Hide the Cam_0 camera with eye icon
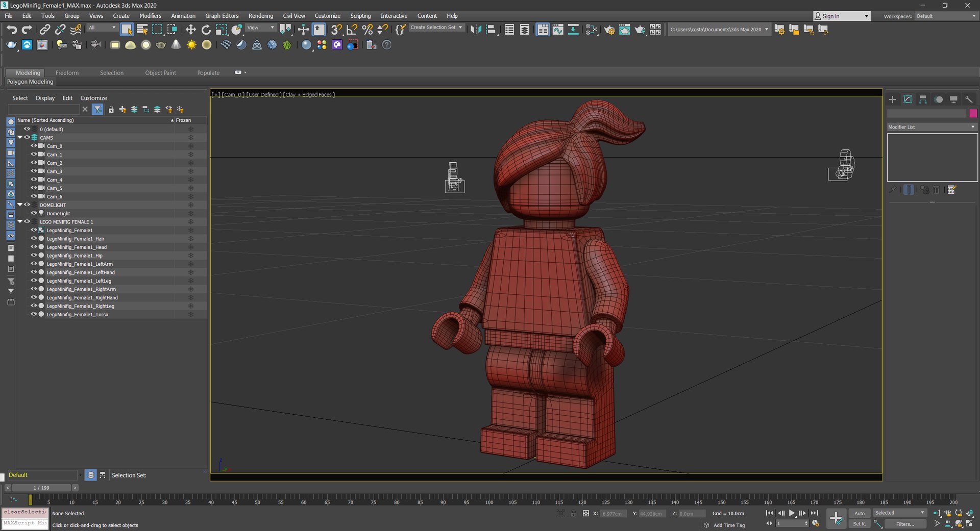This screenshot has width=980, height=531. 34,146
